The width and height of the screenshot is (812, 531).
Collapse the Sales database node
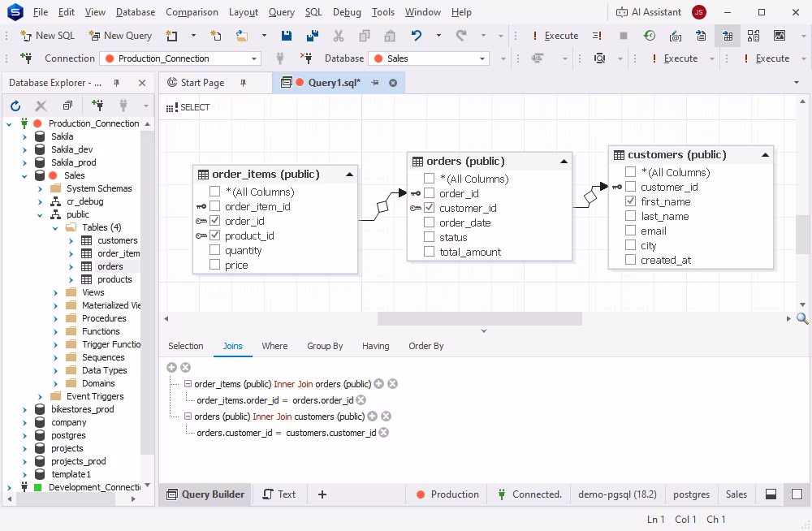[24, 175]
